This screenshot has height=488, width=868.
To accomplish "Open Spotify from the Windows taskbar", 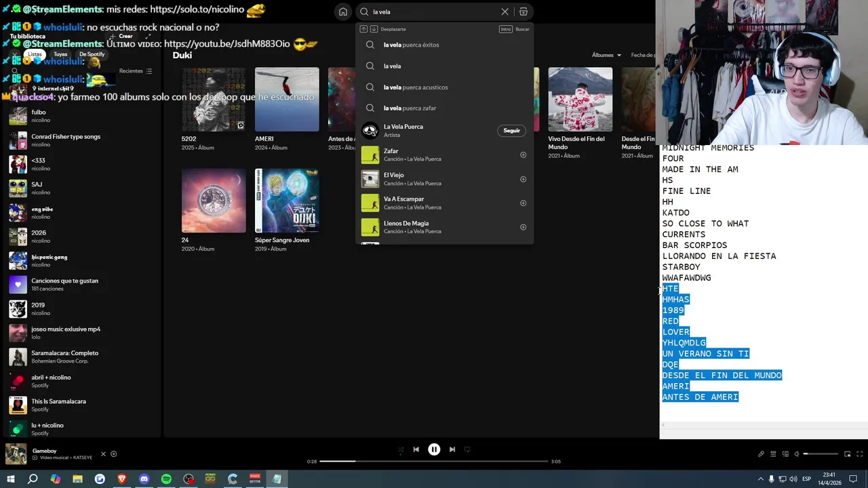I will [x=166, y=479].
